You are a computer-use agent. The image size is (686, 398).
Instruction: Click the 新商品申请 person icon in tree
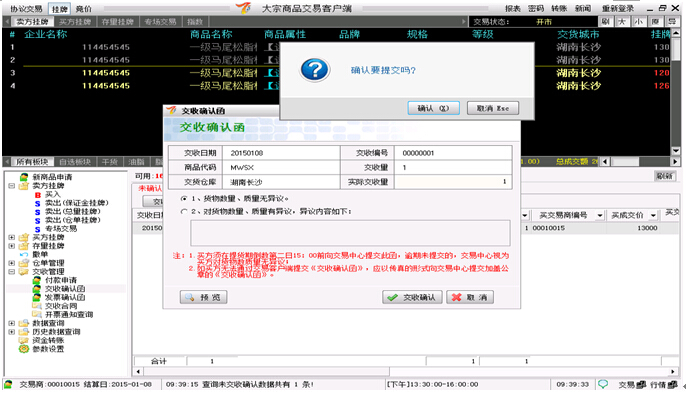click(24, 177)
